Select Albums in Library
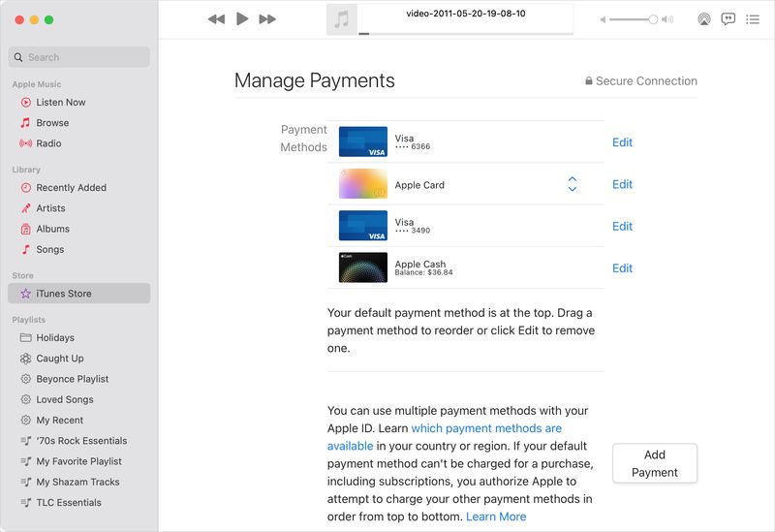 (x=79, y=229)
